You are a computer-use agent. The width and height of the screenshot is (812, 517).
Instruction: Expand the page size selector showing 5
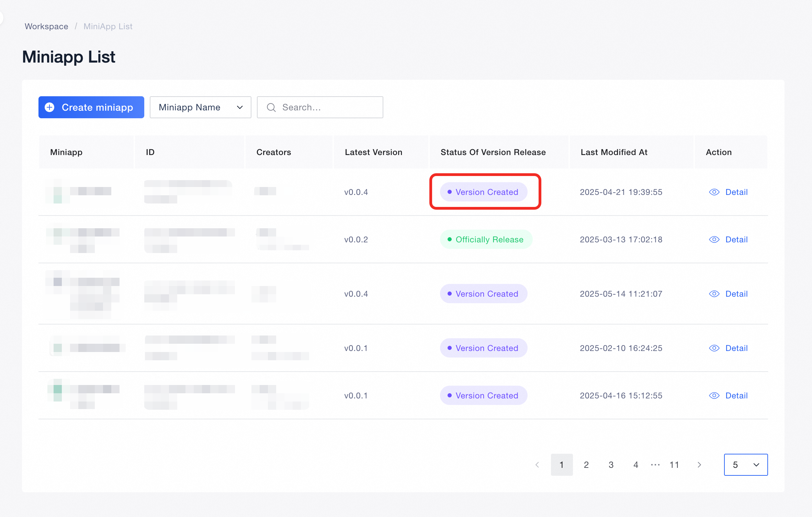pyautogui.click(x=746, y=465)
